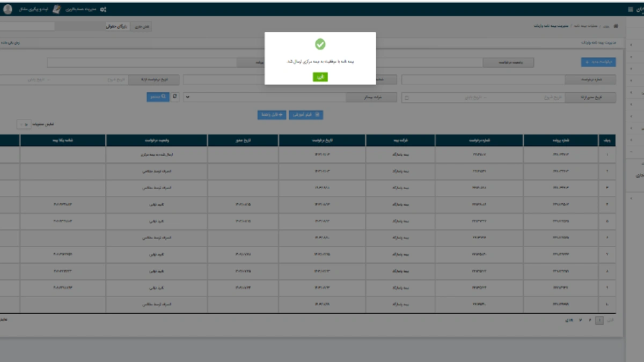The height and width of the screenshot is (362, 644).
Task: Go to page 1 in table pagination
Action: point(599,320)
